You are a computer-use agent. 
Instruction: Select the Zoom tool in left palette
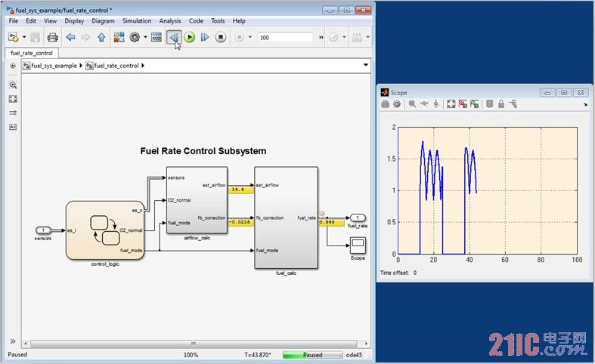coord(13,85)
